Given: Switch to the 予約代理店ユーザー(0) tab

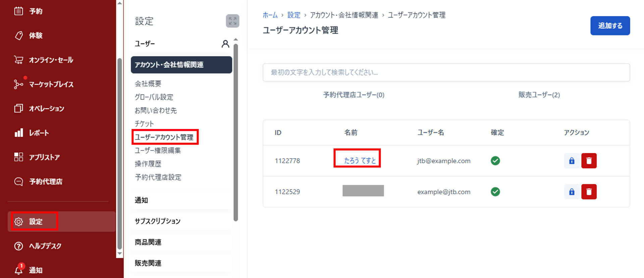Looking at the screenshot, I should click(354, 95).
